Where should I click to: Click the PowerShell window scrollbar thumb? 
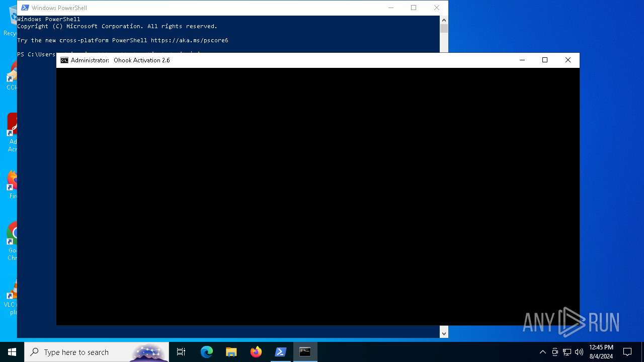444,28
